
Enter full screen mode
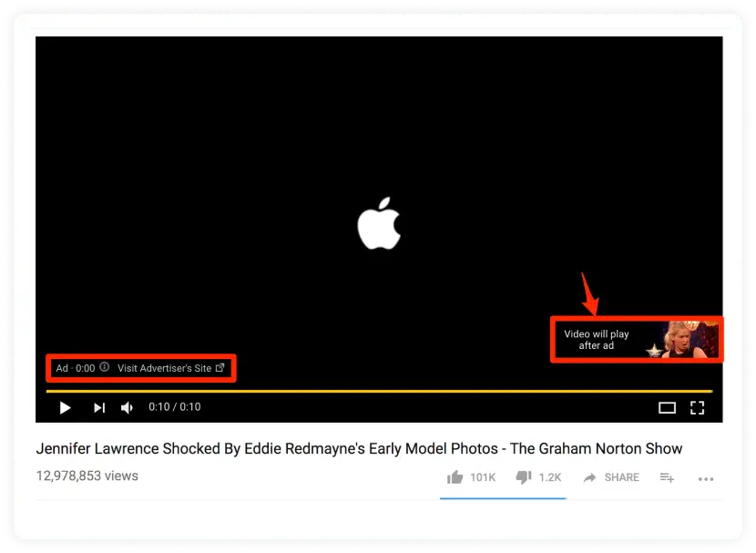pyautogui.click(x=697, y=408)
